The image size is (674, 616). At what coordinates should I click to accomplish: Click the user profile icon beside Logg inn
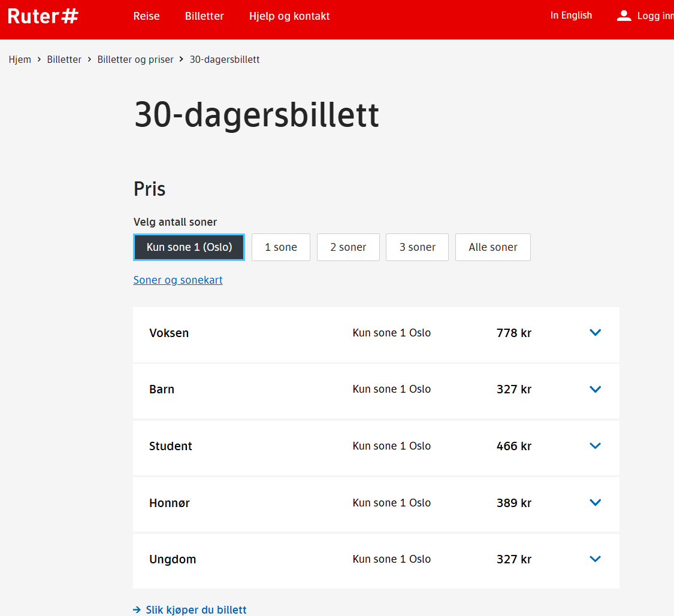(x=624, y=16)
